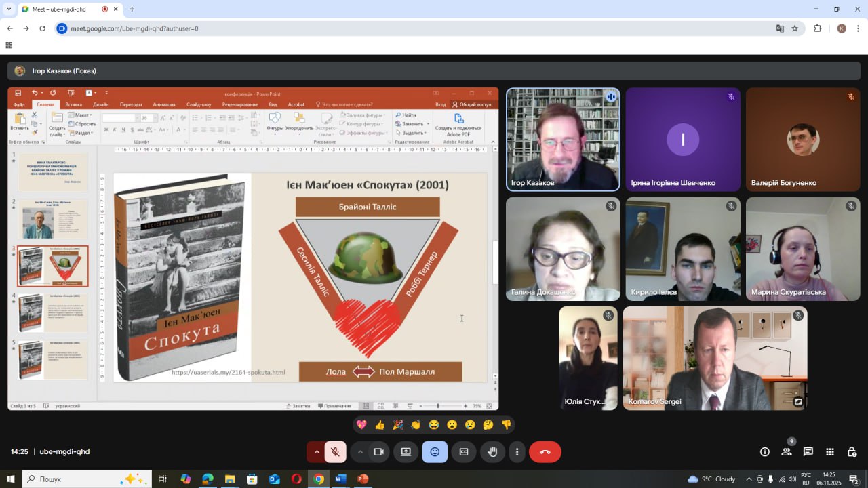Expand audio settings arrow beside microphone
Screen dimensions: 868x488
pyautogui.click(x=316, y=452)
